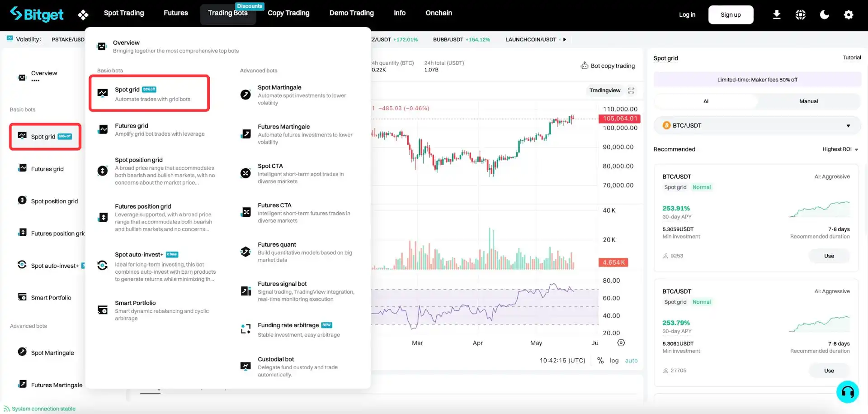Viewport: 868px width, 414px height.
Task: Click the download app icon
Action: click(x=776, y=15)
